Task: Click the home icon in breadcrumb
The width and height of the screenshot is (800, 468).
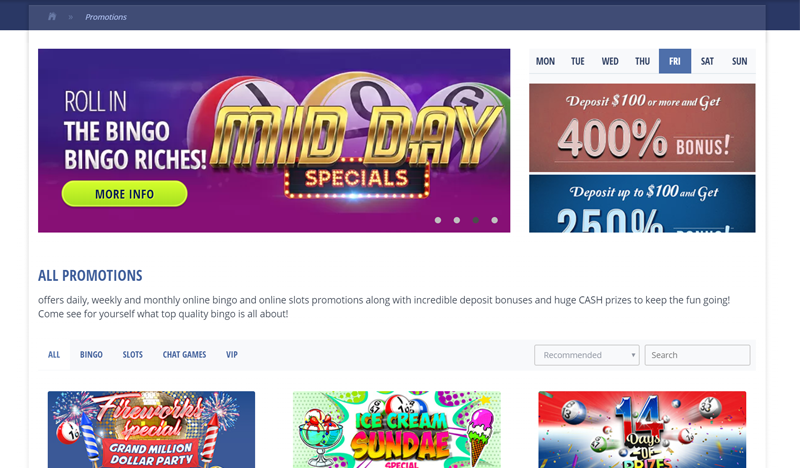Action: (52, 17)
